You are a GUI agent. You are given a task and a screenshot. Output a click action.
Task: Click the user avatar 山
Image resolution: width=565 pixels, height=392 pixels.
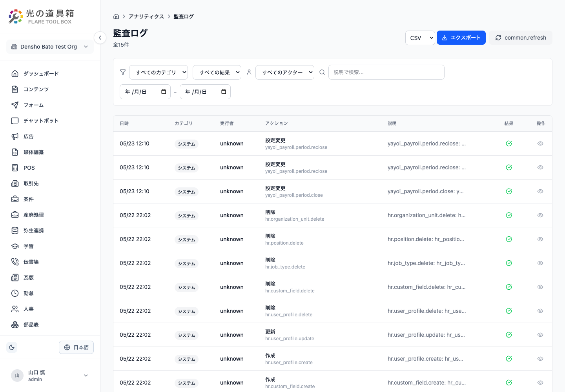(17, 376)
